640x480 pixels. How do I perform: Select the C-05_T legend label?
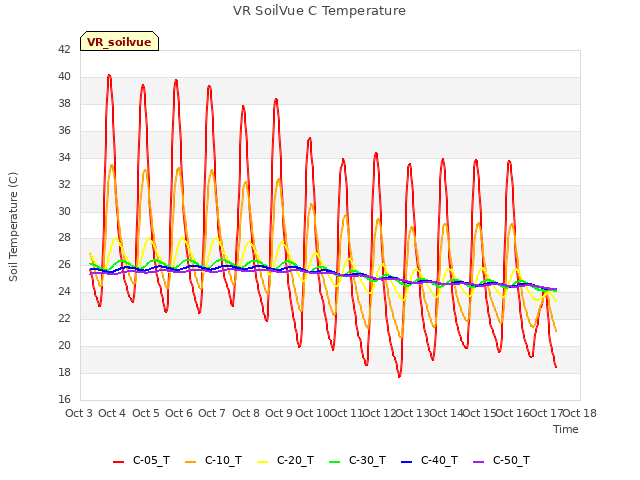point(151,460)
